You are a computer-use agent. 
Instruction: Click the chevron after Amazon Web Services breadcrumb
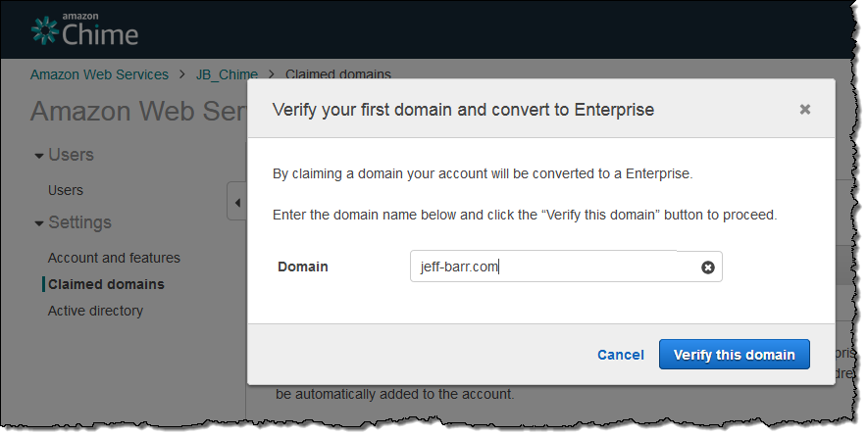[x=182, y=74]
